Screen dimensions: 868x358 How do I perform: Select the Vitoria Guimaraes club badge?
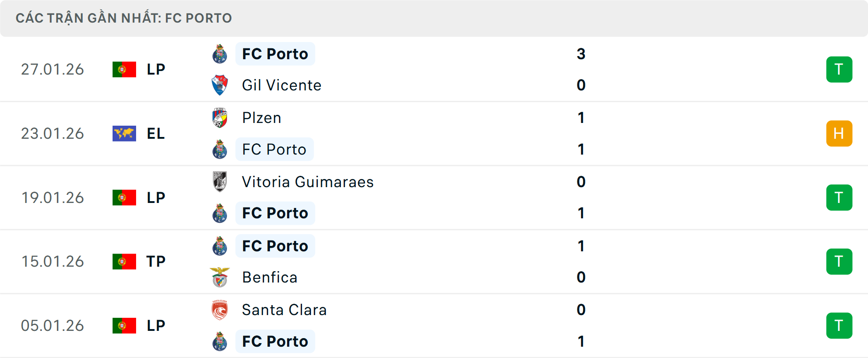point(220,182)
